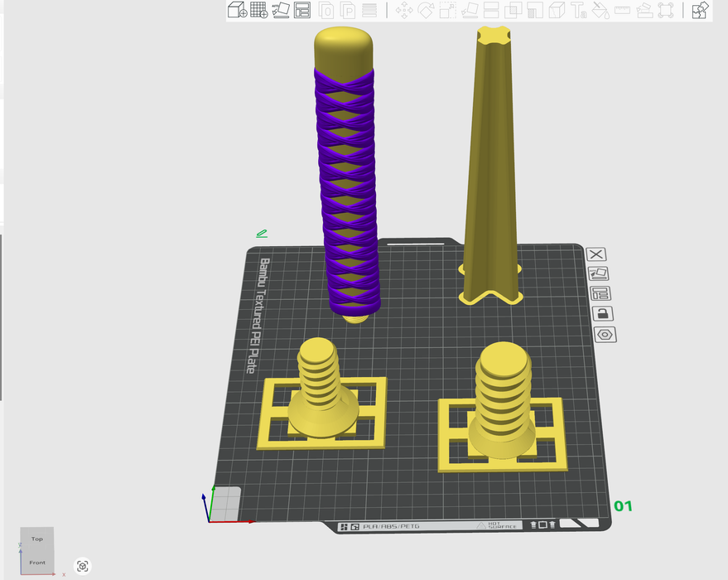Select the purple wrapped handle model
The image size is (728, 580).
[345, 191]
